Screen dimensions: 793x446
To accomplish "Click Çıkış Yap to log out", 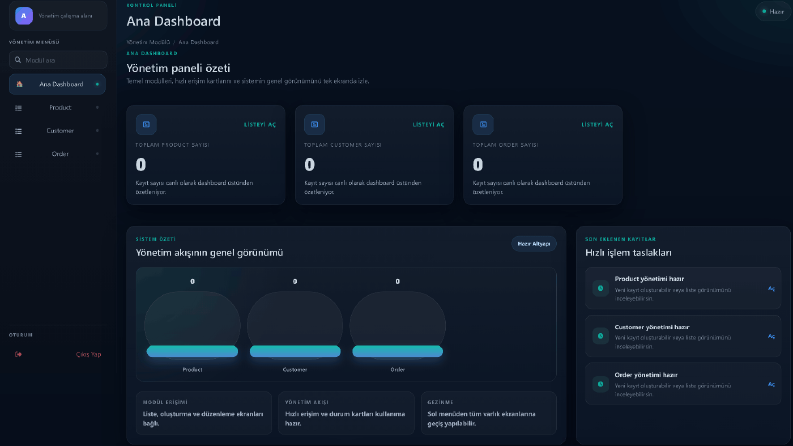I will [x=89, y=354].
